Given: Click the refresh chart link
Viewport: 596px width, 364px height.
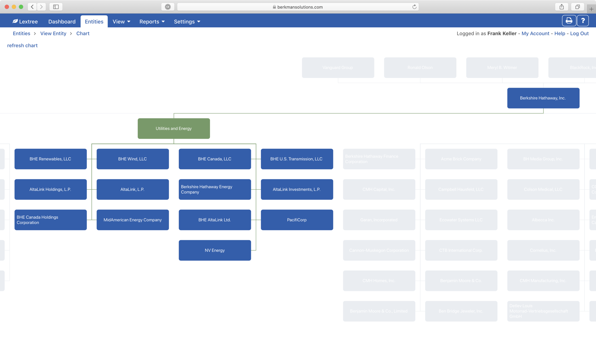Looking at the screenshot, I should [22, 45].
